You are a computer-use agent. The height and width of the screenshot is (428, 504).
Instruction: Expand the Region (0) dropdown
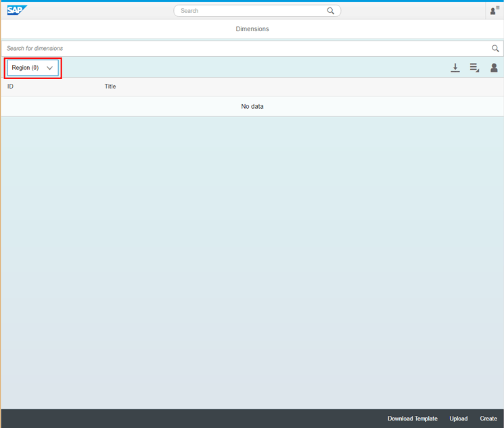click(32, 68)
